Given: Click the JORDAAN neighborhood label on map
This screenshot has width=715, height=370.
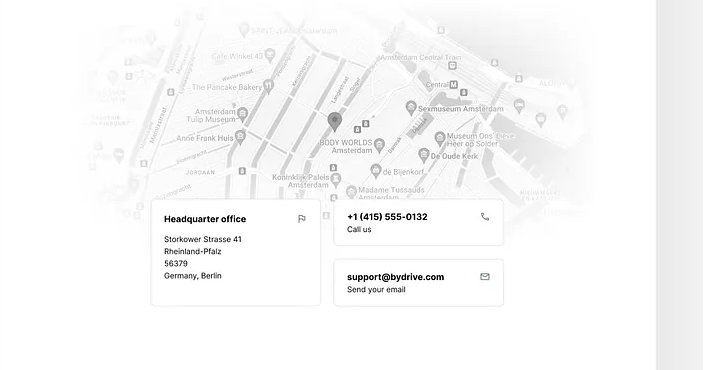Looking at the screenshot, I should (200, 172).
